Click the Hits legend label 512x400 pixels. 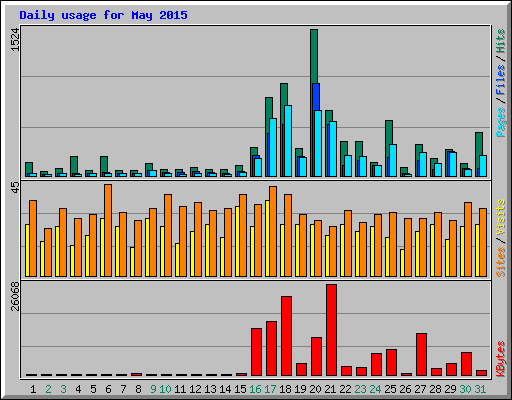(x=501, y=41)
